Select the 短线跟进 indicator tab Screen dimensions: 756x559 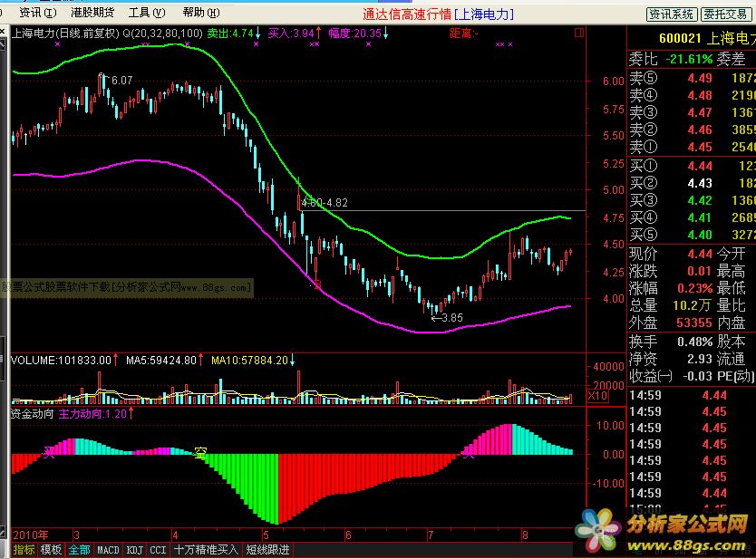point(268,549)
